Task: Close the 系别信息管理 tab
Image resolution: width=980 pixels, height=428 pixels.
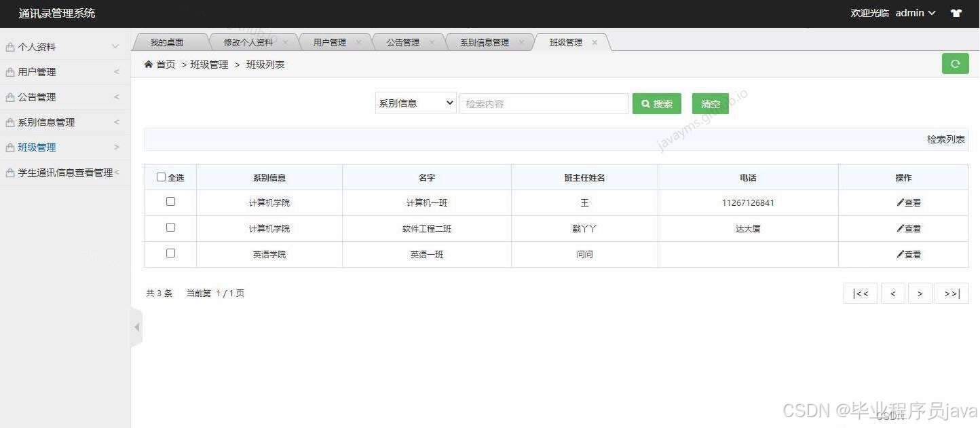Action: point(521,42)
